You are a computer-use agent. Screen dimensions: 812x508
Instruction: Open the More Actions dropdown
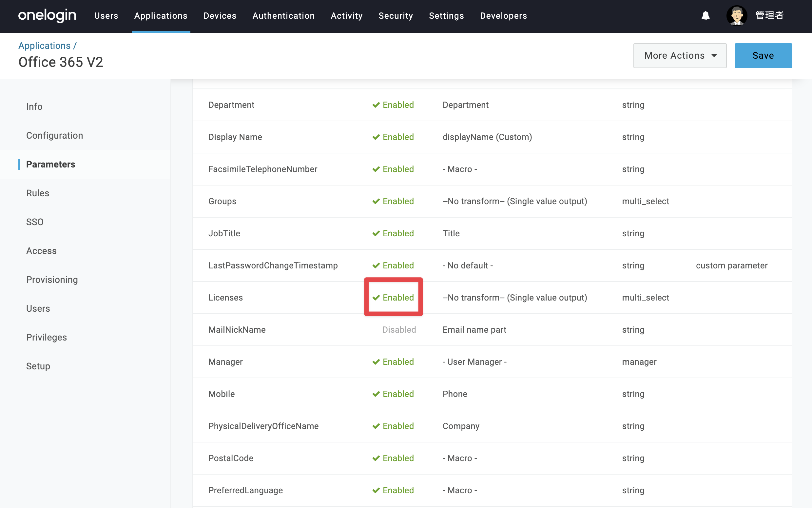680,55
